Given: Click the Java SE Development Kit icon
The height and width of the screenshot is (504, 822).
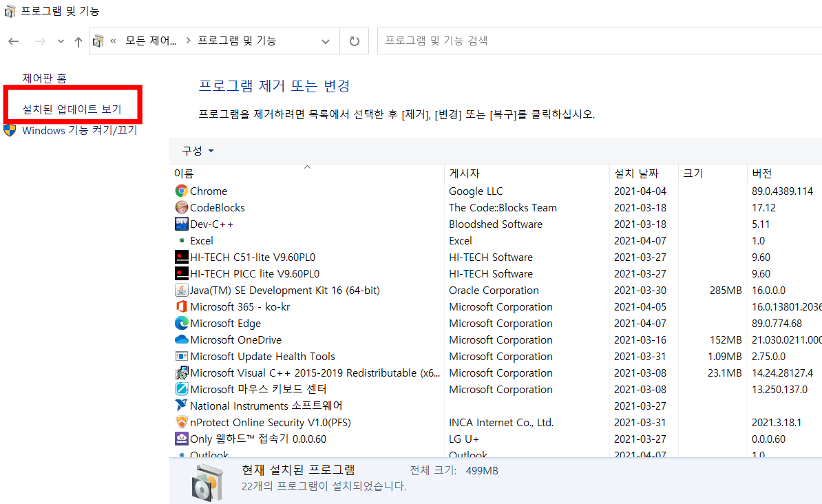Looking at the screenshot, I should click(x=181, y=290).
